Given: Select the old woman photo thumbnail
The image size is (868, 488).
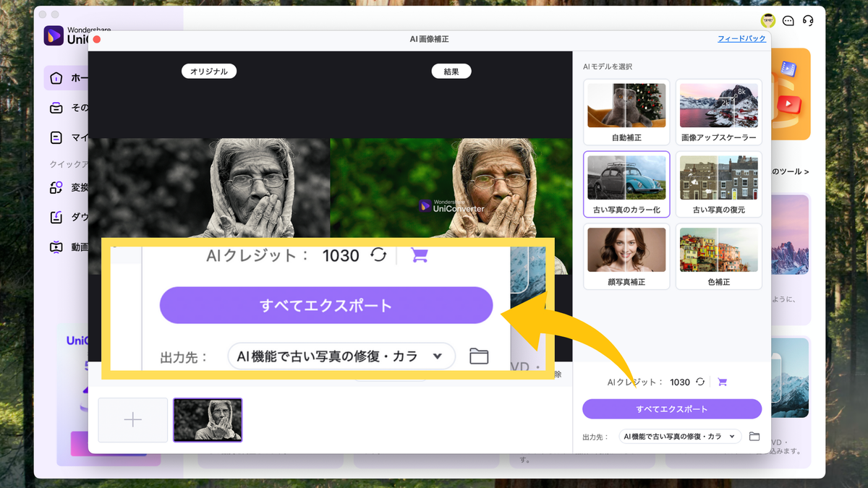Looking at the screenshot, I should 208,420.
